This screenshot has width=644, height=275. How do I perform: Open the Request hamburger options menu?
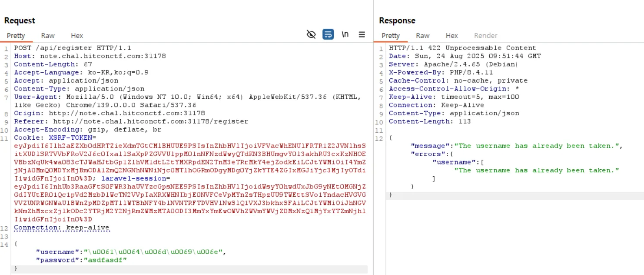[362, 34]
